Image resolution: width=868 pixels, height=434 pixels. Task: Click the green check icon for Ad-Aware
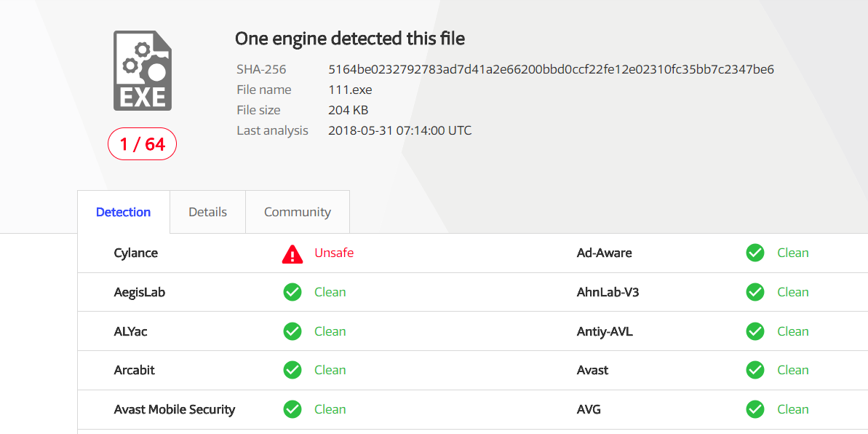click(x=755, y=253)
